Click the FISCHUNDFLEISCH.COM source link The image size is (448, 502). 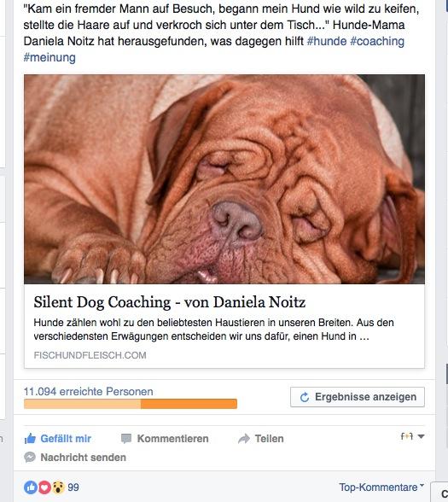click(90, 355)
